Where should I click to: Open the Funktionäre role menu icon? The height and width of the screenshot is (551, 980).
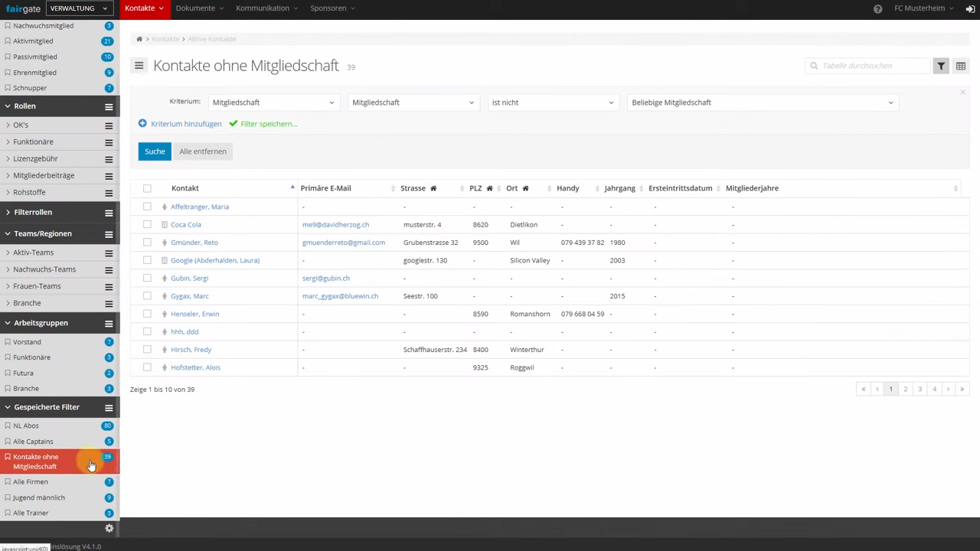tap(109, 142)
